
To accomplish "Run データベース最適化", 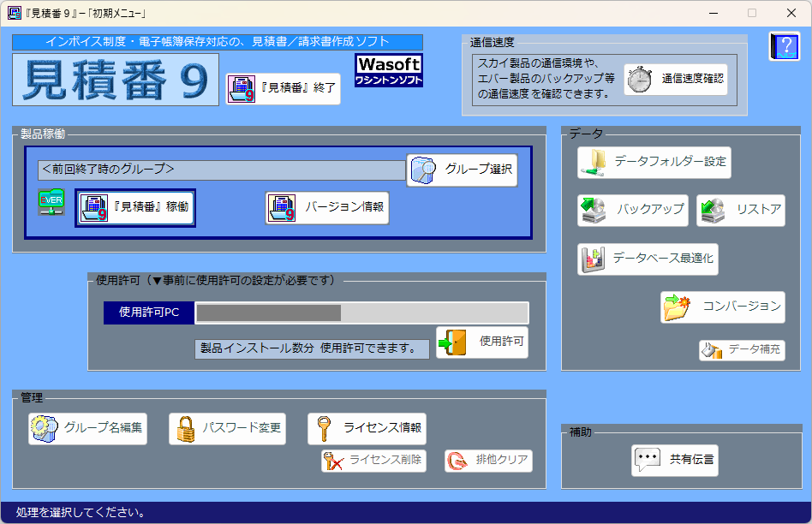I will (x=648, y=259).
